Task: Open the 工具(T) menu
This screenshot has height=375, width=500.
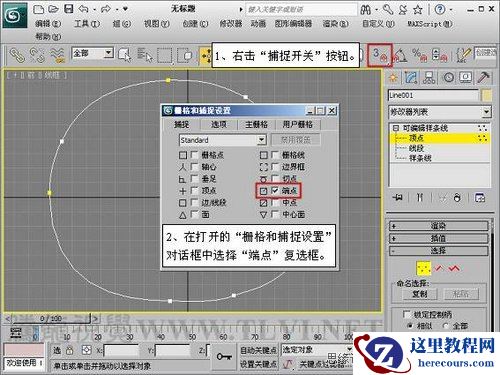Action: point(87,24)
